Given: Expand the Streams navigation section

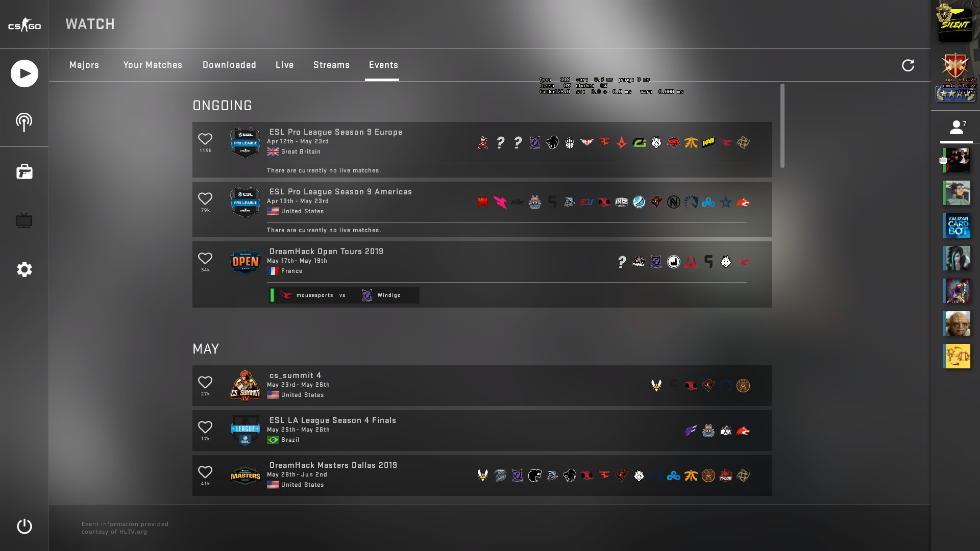Looking at the screenshot, I should [x=331, y=65].
